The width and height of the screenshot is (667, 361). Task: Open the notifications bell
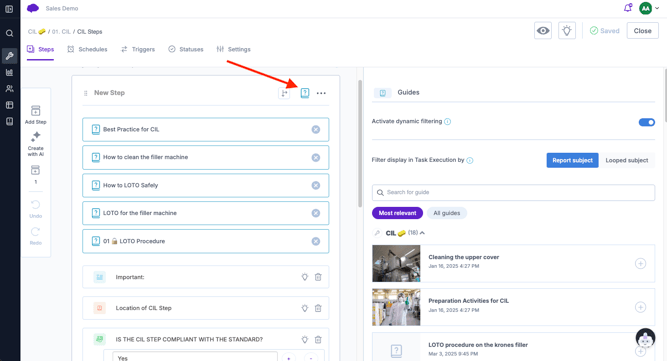coord(628,8)
